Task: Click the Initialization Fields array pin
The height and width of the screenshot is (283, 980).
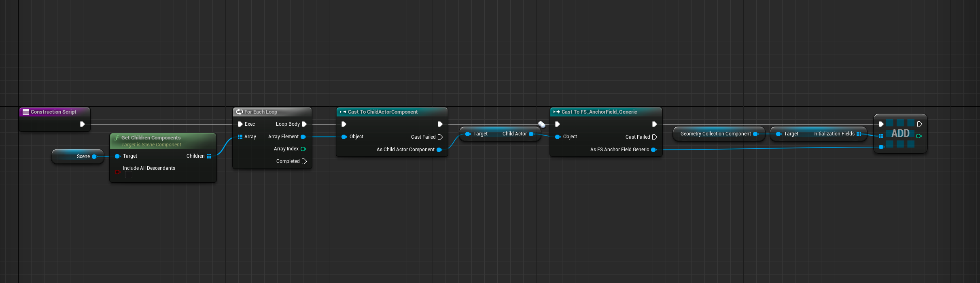Action: coord(859,134)
